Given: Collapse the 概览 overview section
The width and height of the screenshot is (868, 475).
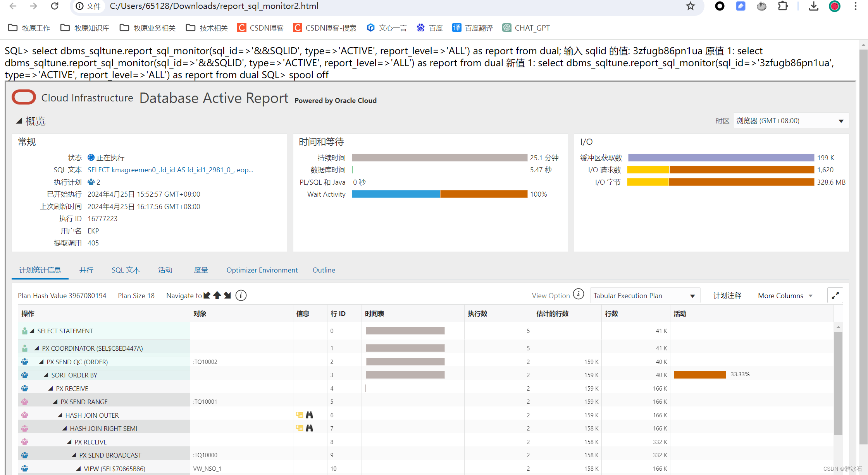Looking at the screenshot, I should coord(19,121).
